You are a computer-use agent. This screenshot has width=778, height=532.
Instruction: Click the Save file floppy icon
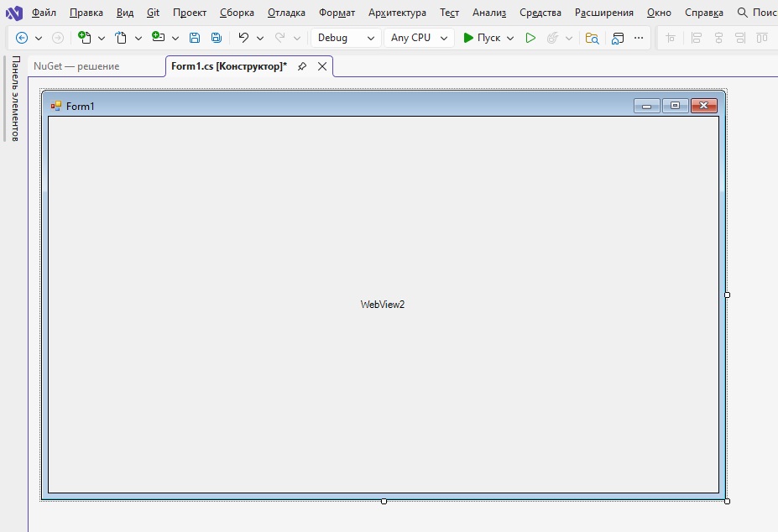tap(195, 38)
